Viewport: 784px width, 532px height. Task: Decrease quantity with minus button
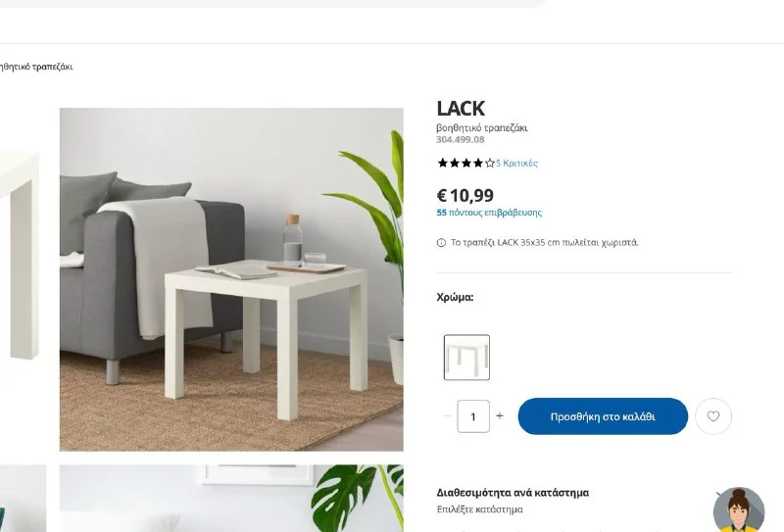[x=447, y=416]
